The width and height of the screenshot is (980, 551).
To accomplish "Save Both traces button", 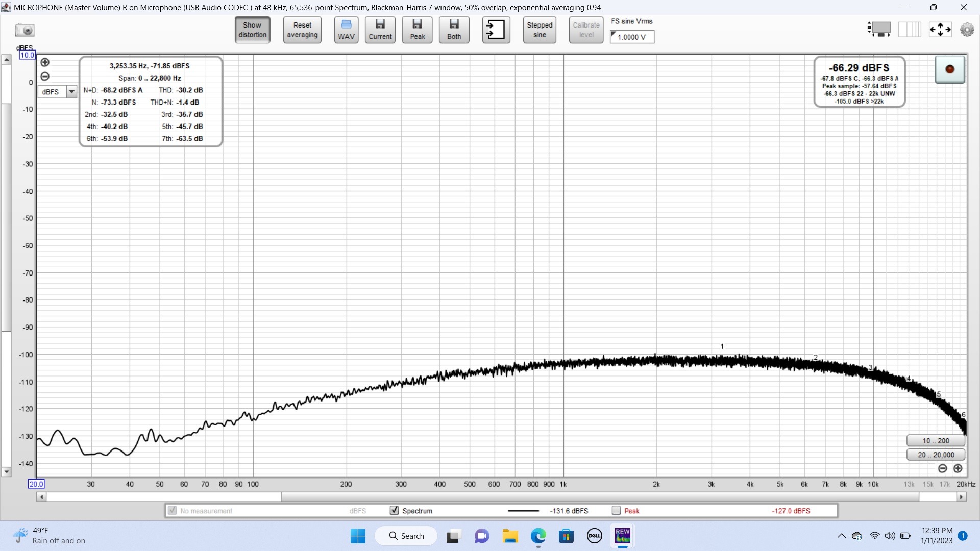I will click(x=454, y=30).
